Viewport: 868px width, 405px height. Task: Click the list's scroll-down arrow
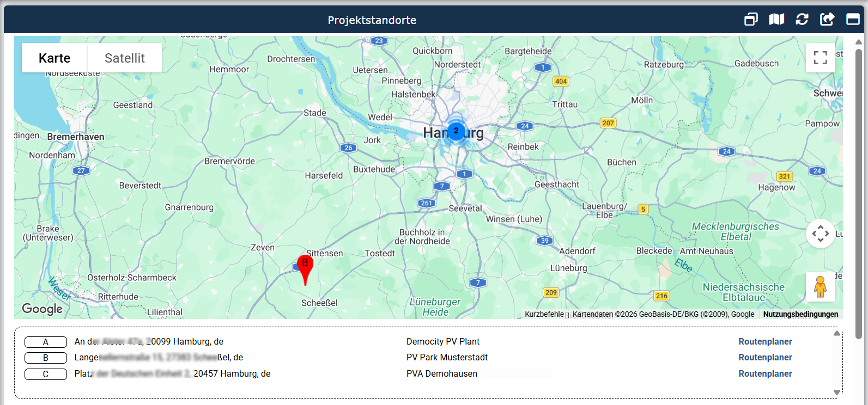click(837, 392)
